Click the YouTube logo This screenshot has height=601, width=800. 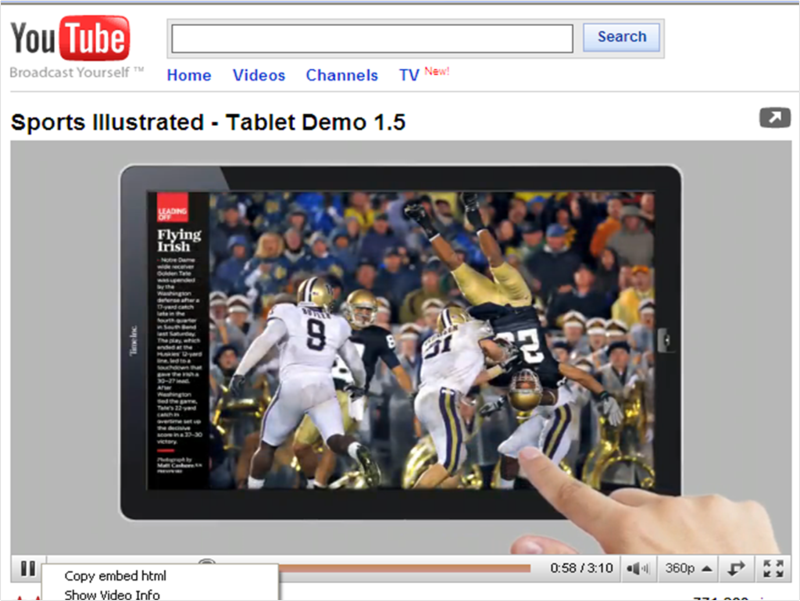[x=70, y=38]
